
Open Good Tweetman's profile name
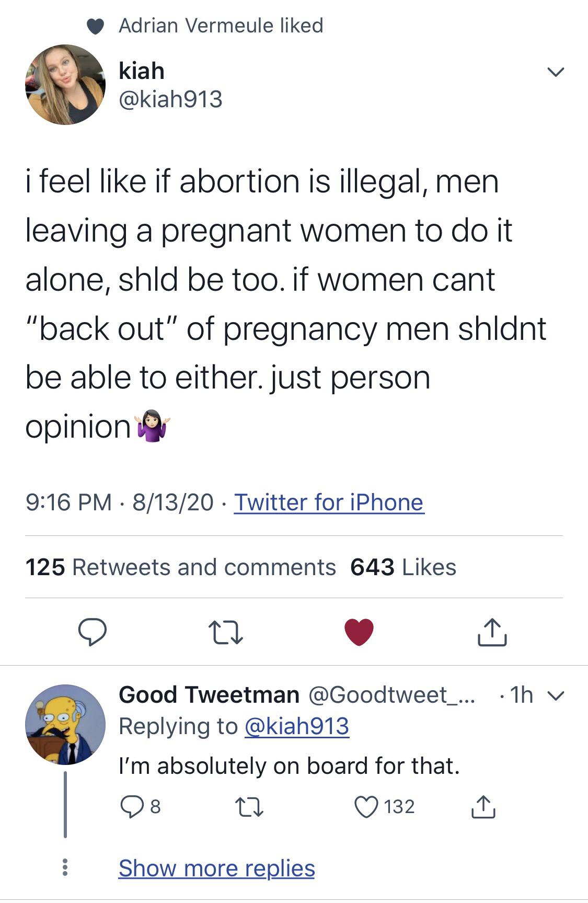pyautogui.click(x=209, y=695)
